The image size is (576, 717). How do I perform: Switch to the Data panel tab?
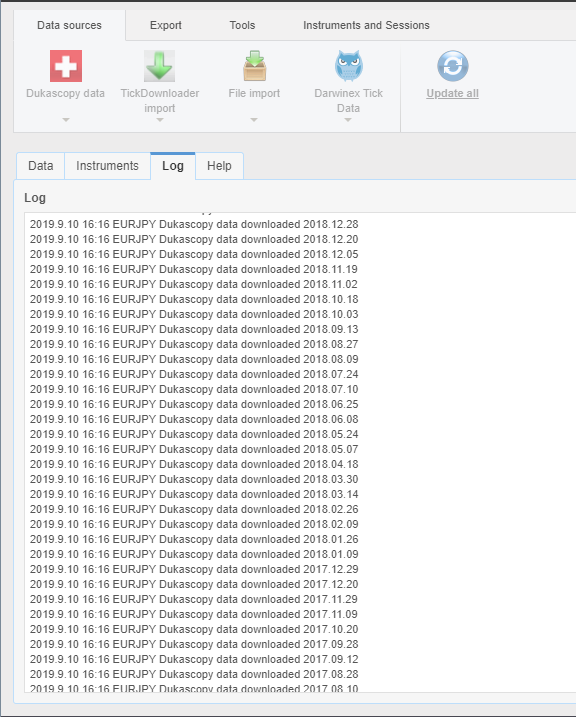click(x=41, y=166)
